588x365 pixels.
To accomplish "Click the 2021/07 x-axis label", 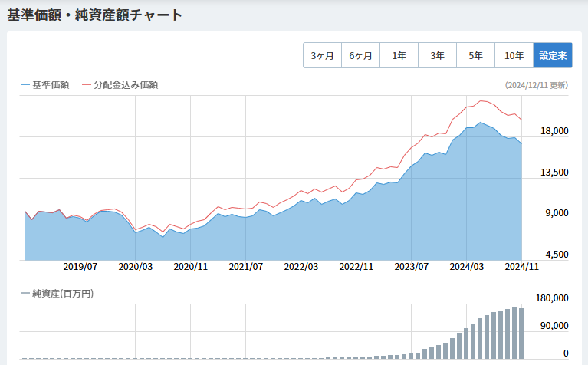I will [x=245, y=267].
